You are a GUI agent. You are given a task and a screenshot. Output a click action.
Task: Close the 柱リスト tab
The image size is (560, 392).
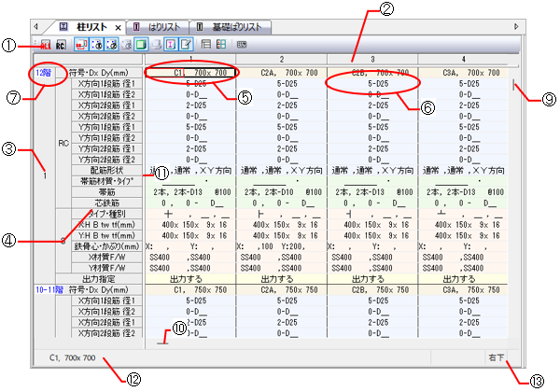click(119, 27)
